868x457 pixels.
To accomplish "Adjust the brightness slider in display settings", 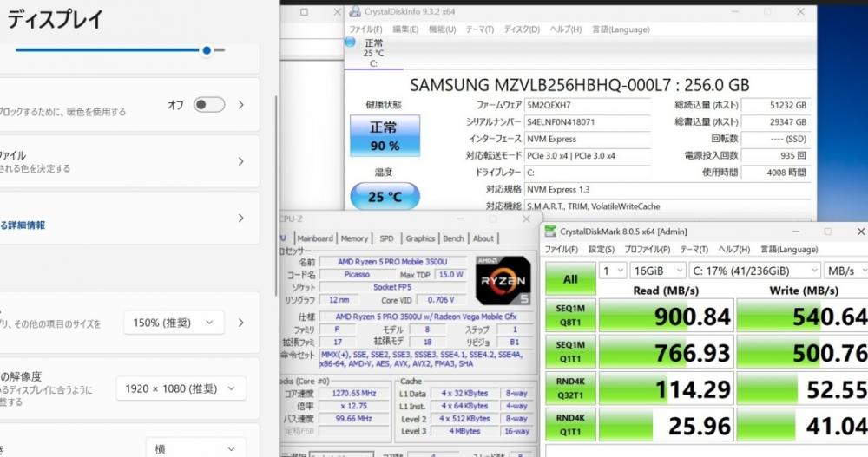I will 120,49.
